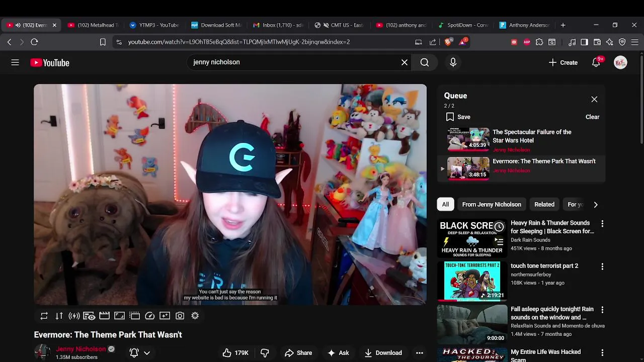Image resolution: width=644 pixels, height=362 pixels.
Task: Play 'The Spectacular Failure of the Star Wars Hotel'
Action: [521, 140]
